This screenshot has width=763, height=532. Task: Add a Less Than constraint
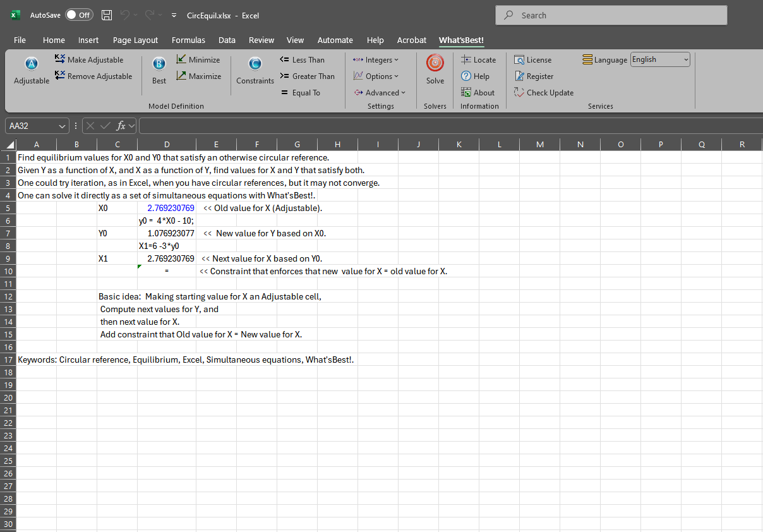click(302, 59)
